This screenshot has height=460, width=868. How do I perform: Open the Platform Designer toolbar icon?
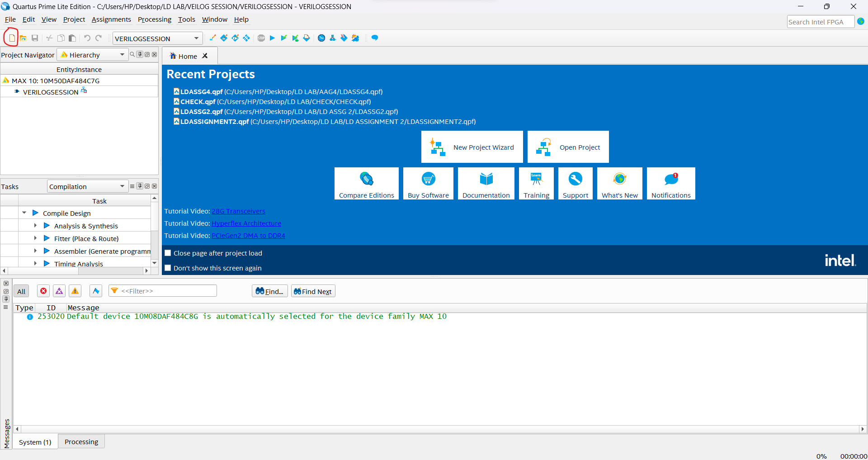pos(355,38)
